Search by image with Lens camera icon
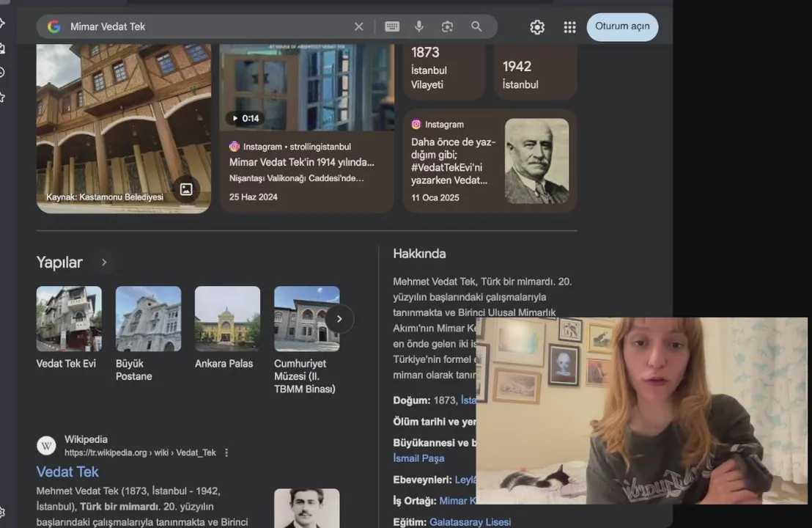Image resolution: width=812 pixels, height=528 pixels. [x=447, y=26]
